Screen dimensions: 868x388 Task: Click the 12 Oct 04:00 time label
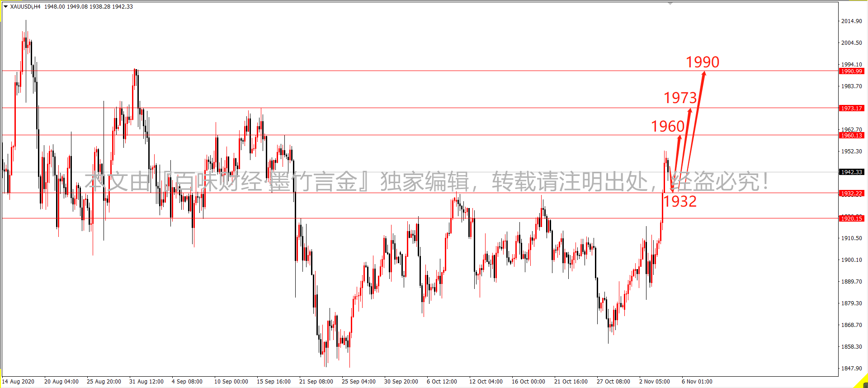(x=486, y=382)
